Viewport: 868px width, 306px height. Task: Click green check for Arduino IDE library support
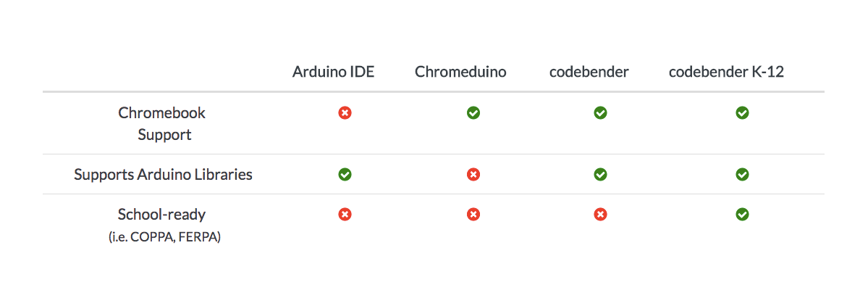pos(345,175)
